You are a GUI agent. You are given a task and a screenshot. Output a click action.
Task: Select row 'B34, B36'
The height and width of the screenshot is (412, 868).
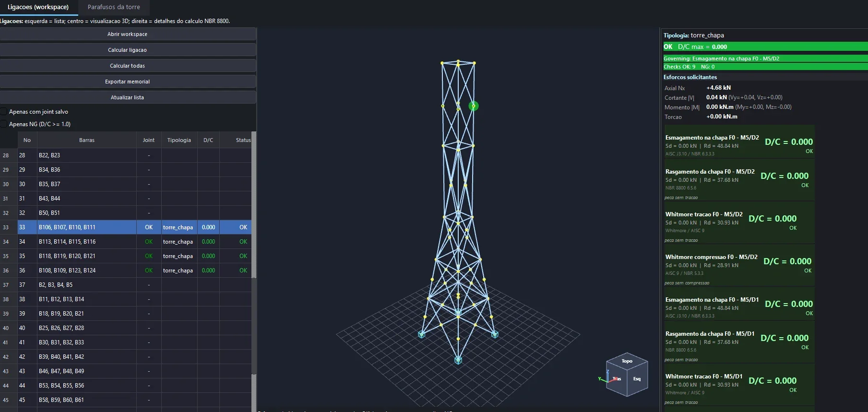134,170
